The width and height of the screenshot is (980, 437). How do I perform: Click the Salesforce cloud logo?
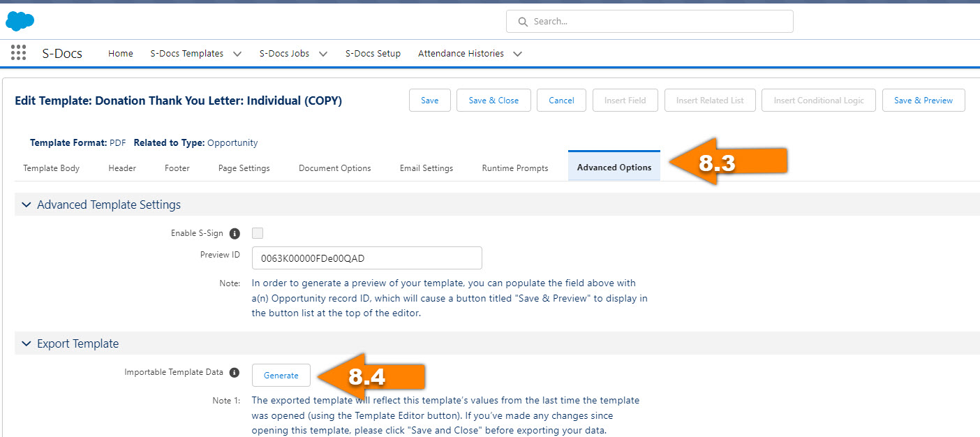[20, 21]
